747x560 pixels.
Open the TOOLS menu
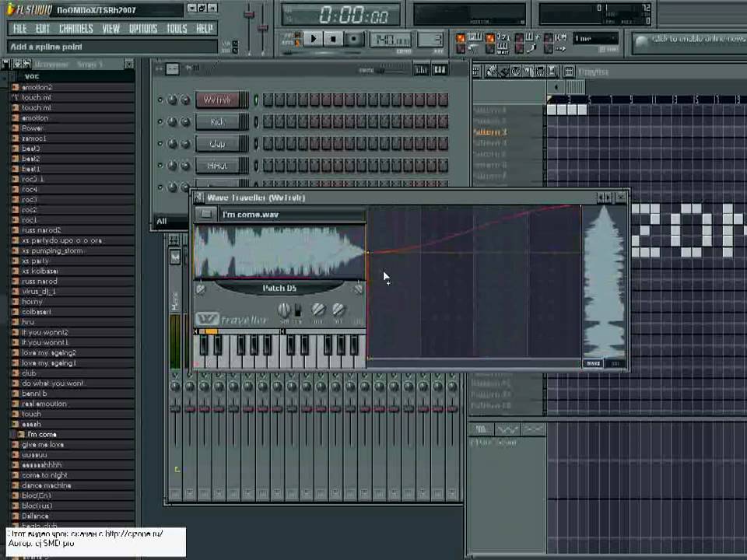(x=177, y=29)
